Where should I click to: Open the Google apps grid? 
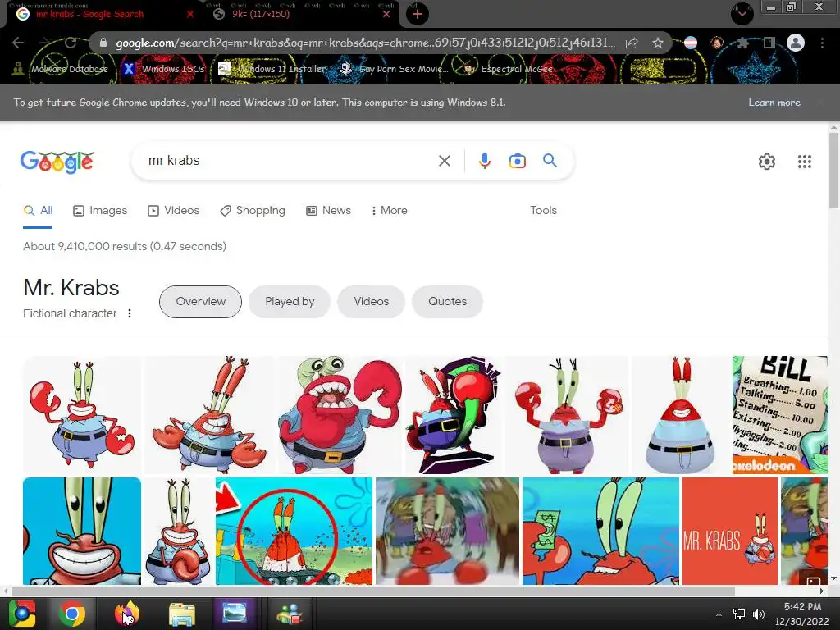pos(804,162)
